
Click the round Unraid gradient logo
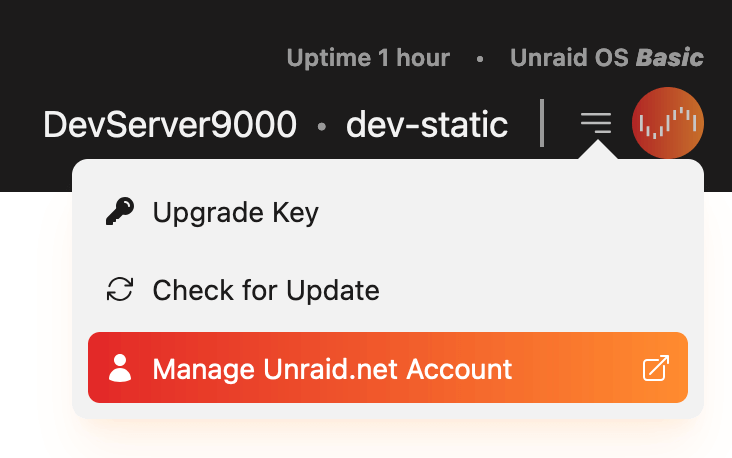click(668, 124)
